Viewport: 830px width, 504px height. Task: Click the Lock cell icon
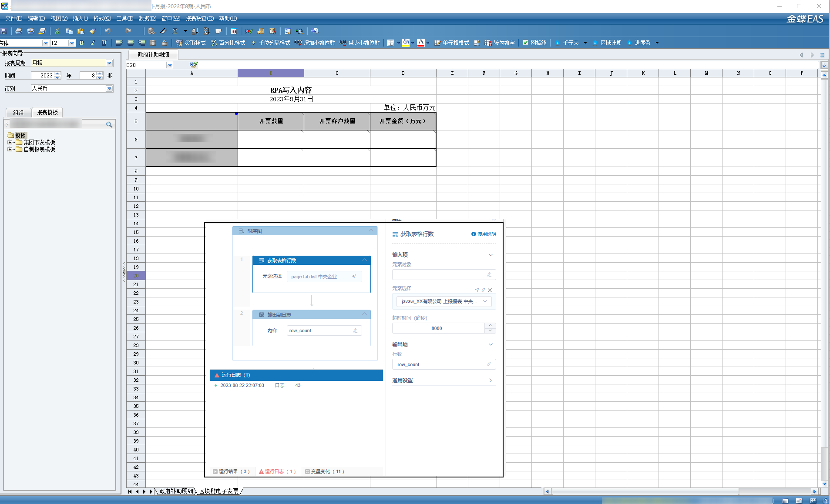(x=164, y=43)
